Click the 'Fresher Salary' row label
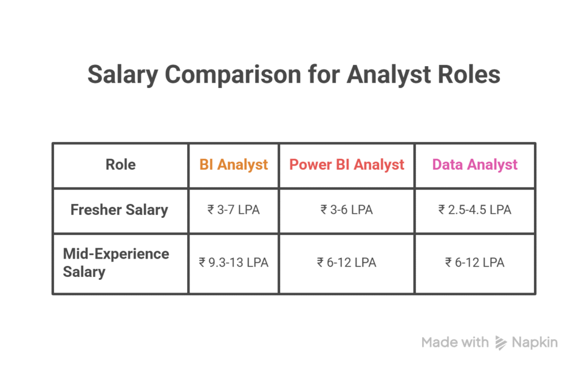Viewport: 588px width, 377px height. [x=119, y=210]
